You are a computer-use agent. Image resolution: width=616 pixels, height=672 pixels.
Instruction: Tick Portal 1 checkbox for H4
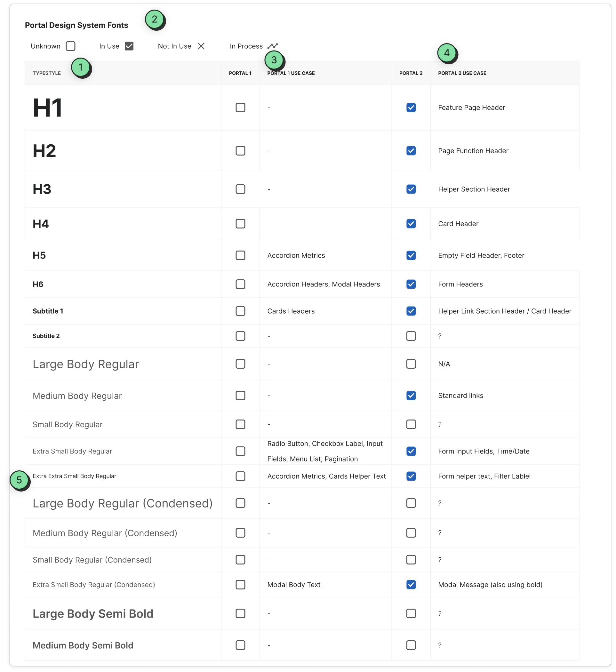pyautogui.click(x=240, y=224)
